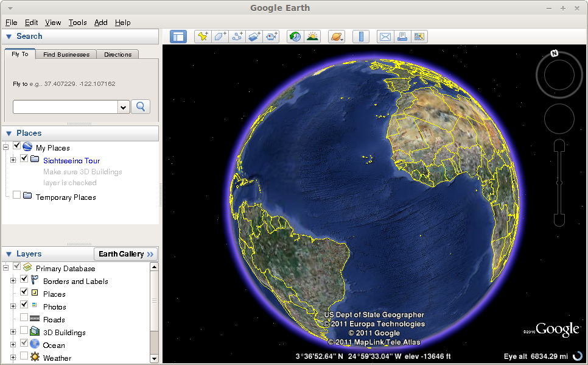Click the zoom slider on the globe view
Viewport: 588px width, 365px height.
click(x=559, y=183)
